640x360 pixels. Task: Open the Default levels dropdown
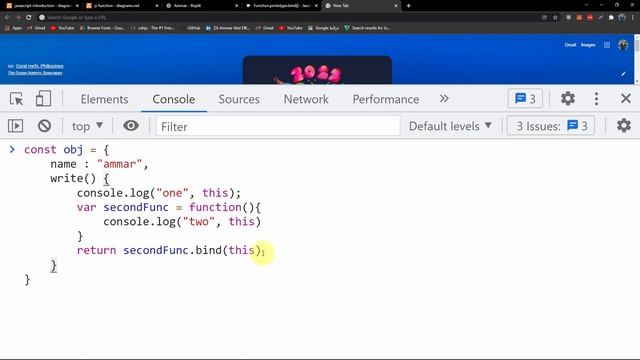click(x=450, y=126)
